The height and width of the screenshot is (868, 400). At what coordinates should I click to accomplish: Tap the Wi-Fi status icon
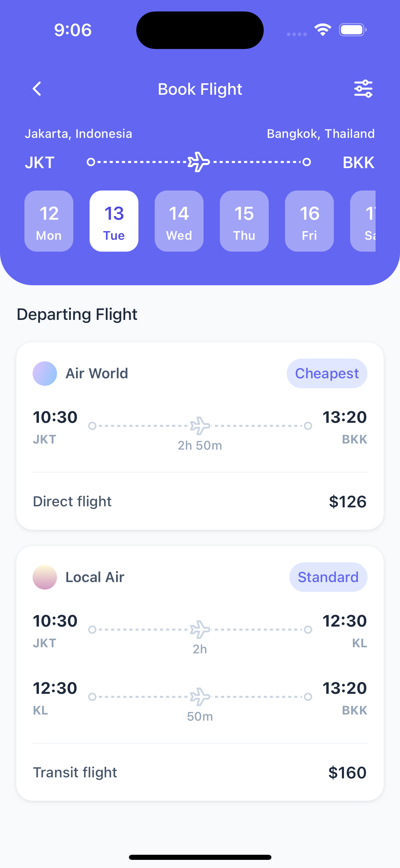point(323,30)
